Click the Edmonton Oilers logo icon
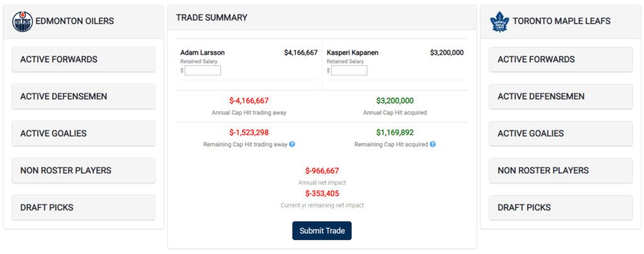Image resolution: width=644 pixels, height=254 pixels. coord(23,21)
